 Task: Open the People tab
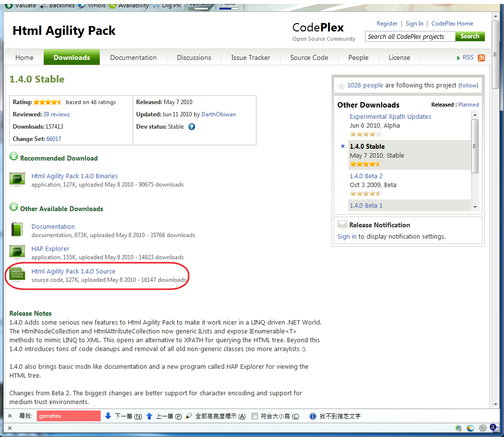359,57
